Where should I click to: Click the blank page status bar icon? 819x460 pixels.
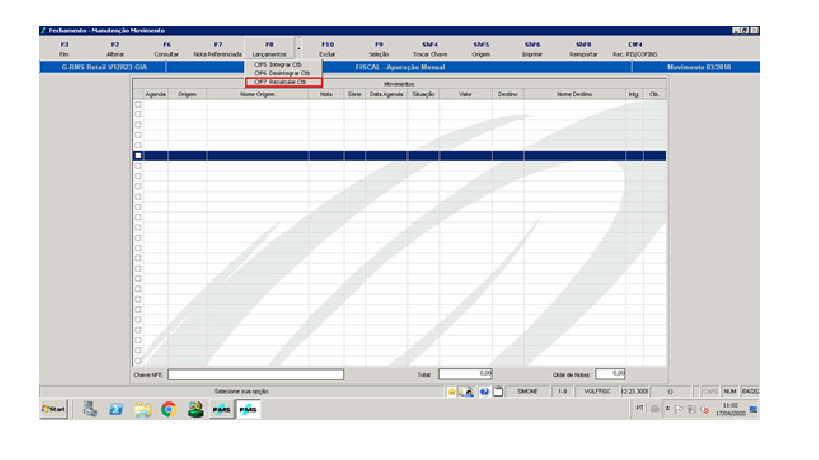pos(498,392)
